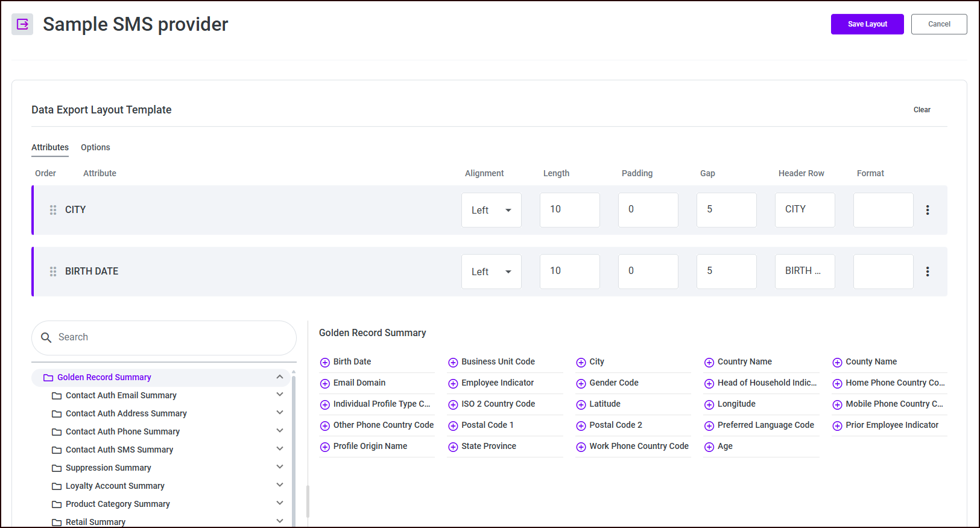980x528 pixels.
Task: Open the Alignment dropdown for CITY
Action: point(492,210)
